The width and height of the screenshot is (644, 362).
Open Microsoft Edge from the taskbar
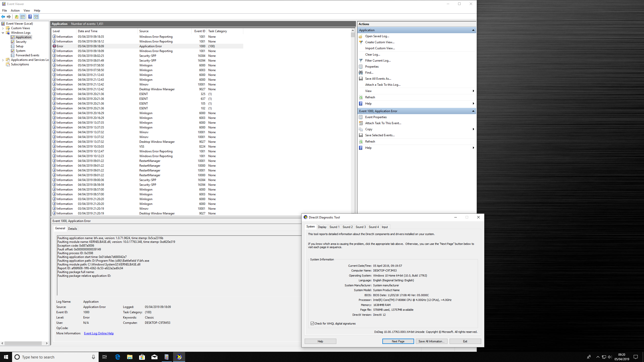(x=117, y=357)
